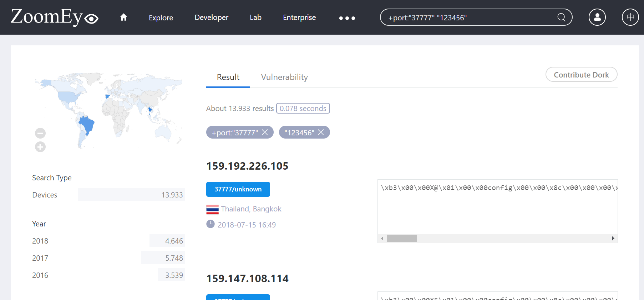Click the 0.078 seconds badge
Viewport: 644px width, 300px height.
[303, 108]
